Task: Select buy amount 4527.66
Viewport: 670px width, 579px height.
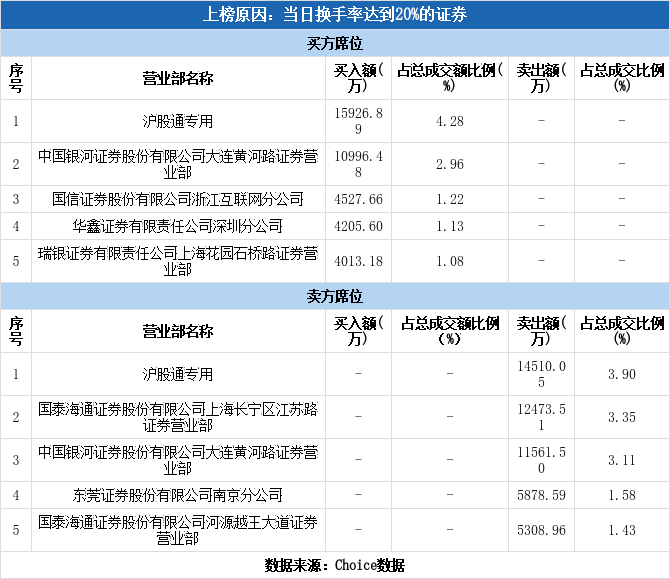Action: pos(358,199)
